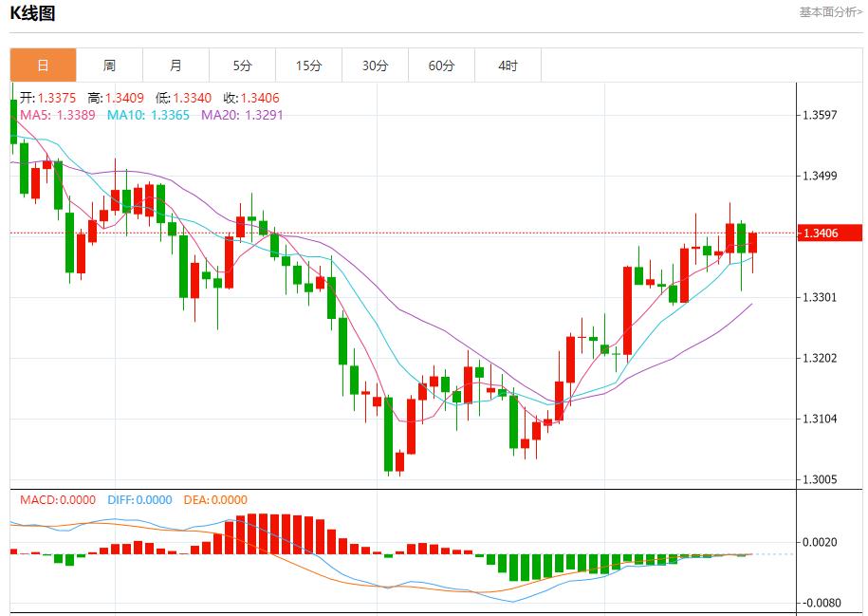This screenshot has height=616, width=868.
Task: Click the MA10 indicator label
Action: (148, 115)
